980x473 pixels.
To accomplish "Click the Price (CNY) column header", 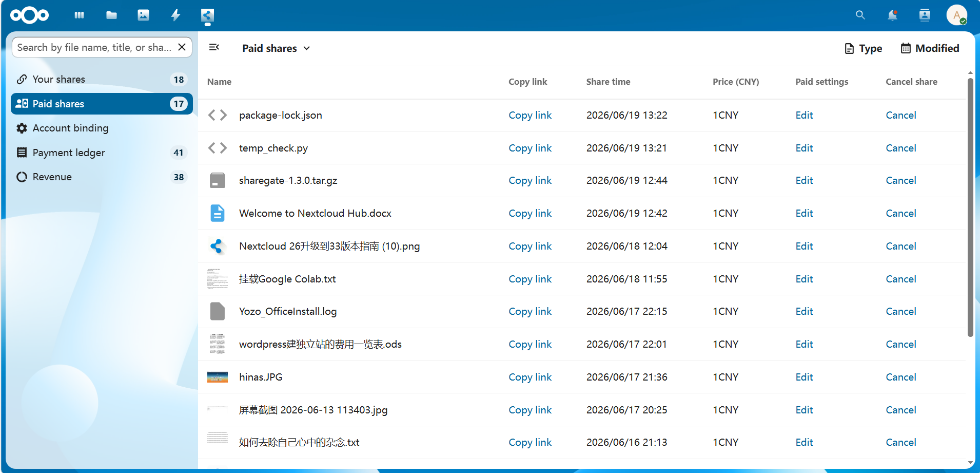I will point(736,82).
